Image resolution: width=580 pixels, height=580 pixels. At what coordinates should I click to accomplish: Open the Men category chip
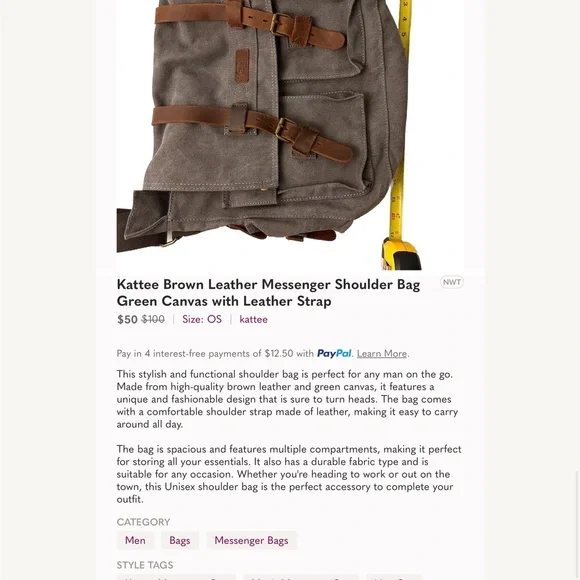click(135, 540)
